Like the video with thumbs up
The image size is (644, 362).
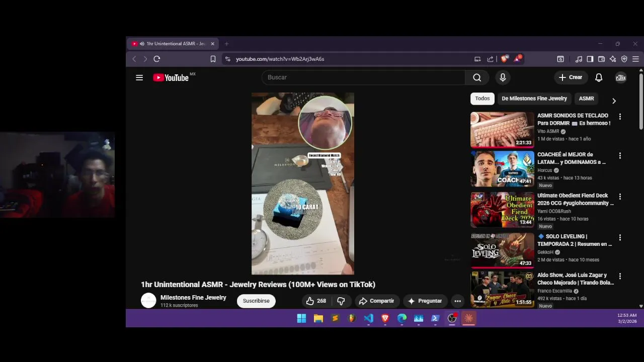[316, 301]
